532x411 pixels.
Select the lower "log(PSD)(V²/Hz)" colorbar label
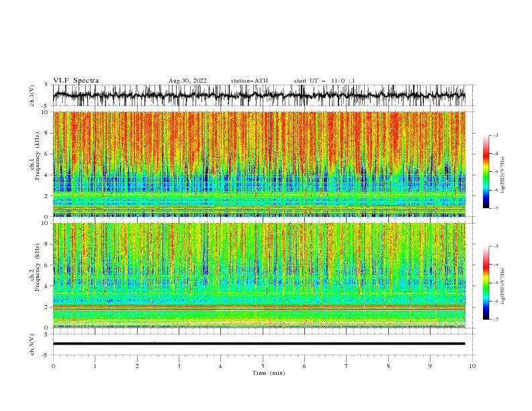[502, 286]
